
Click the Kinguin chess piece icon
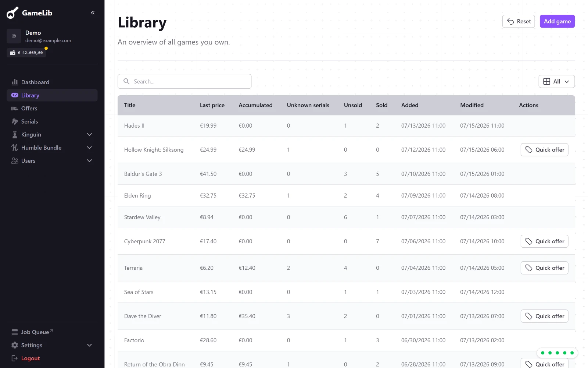click(x=15, y=135)
